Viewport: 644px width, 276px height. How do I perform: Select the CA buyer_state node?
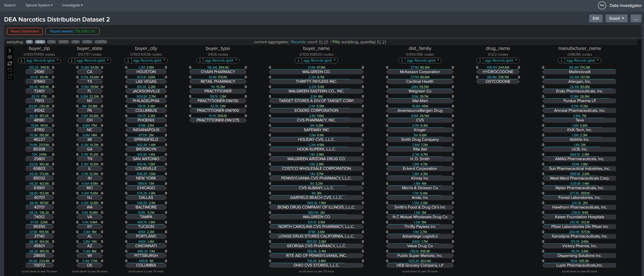90,72
